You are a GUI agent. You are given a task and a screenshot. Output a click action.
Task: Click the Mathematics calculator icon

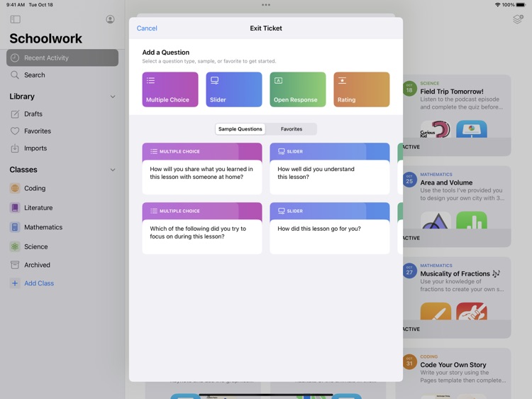[x=15, y=227]
